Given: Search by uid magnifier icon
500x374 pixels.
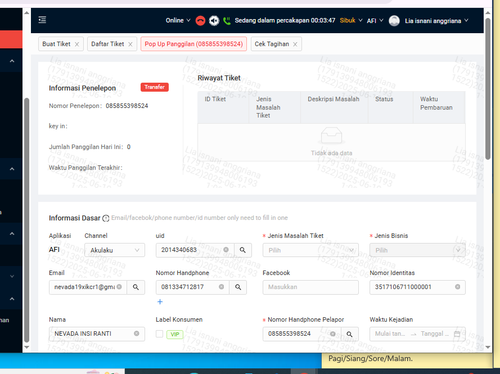Looking at the screenshot, I should coord(243,250).
